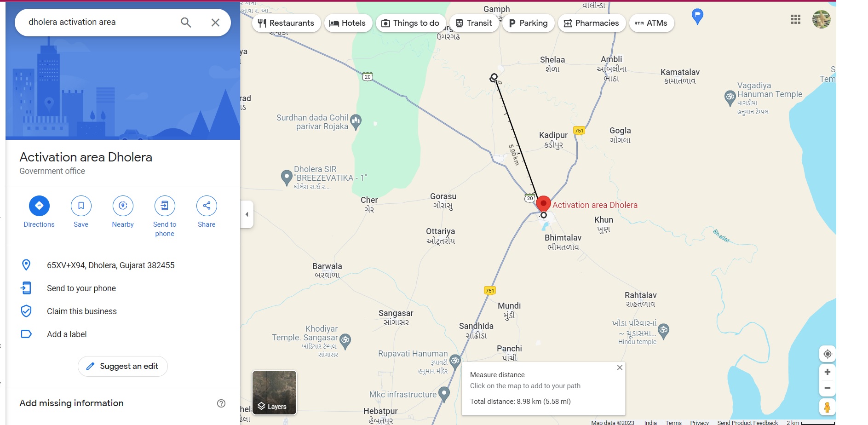Select the Pharmacies chip
868x425 pixels.
pos(592,23)
